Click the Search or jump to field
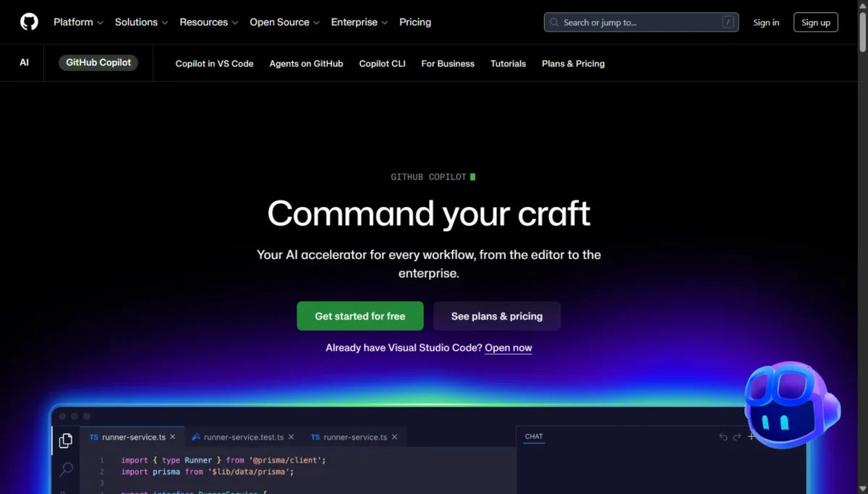Viewport: 868px width, 494px height. tap(637, 22)
